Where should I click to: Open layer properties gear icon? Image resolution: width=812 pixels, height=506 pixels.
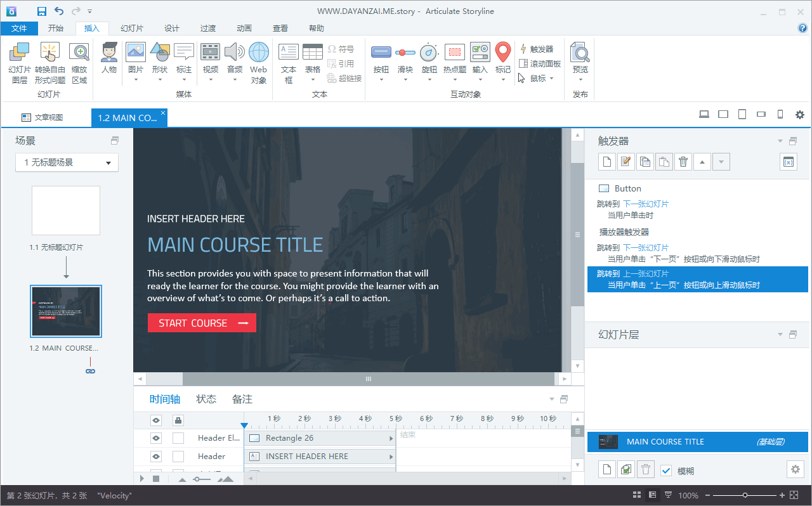[x=795, y=469]
